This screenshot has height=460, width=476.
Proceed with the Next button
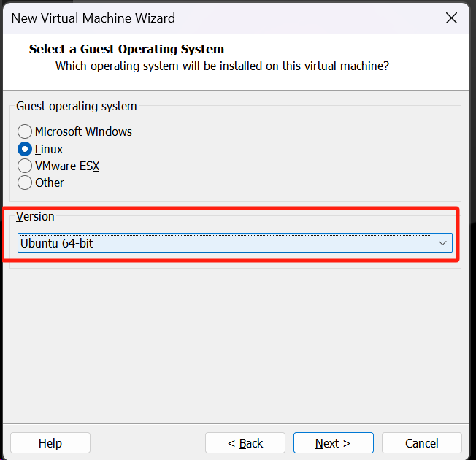pos(334,443)
